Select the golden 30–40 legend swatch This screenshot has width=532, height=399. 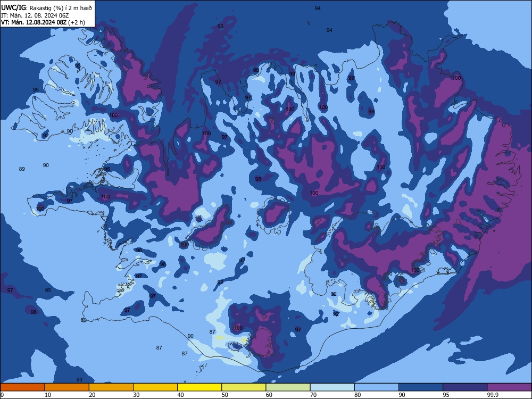pos(155,387)
